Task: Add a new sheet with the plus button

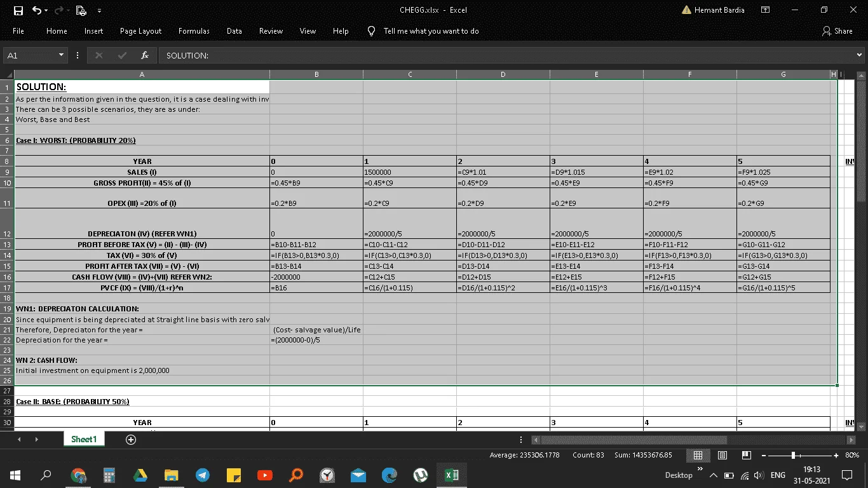Action: pos(131,439)
